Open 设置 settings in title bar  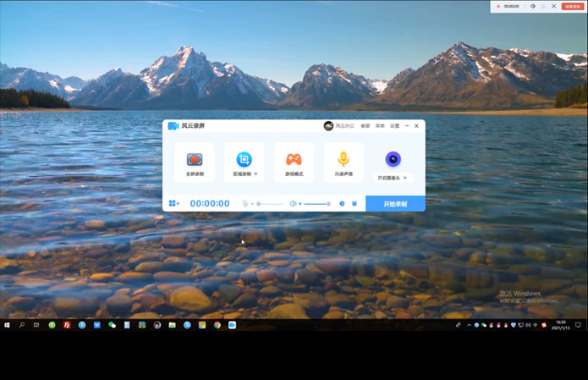[394, 126]
